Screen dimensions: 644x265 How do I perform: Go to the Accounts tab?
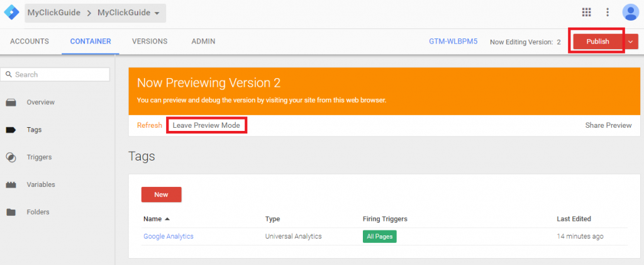coord(30,42)
